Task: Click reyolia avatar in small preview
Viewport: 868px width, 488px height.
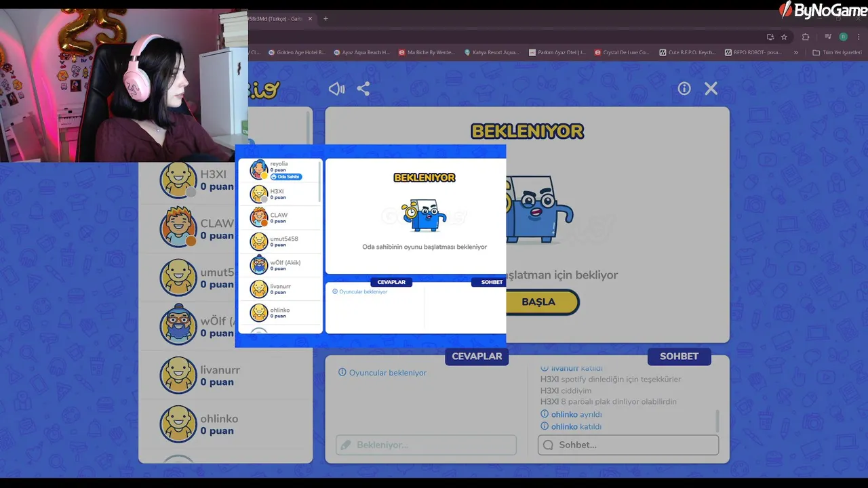Action: pyautogui.click(x=259, y=169)
